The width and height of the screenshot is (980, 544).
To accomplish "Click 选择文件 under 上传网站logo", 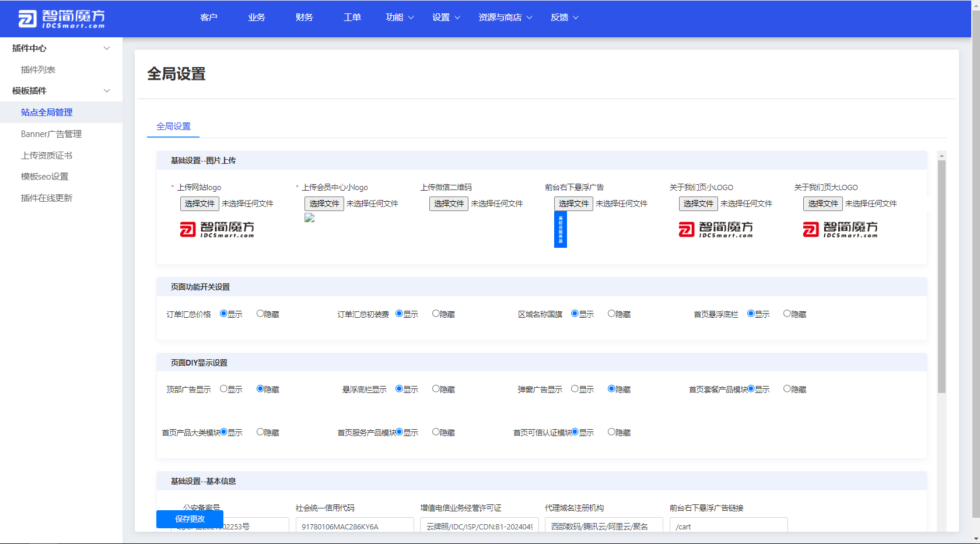I will pos(199,203).
